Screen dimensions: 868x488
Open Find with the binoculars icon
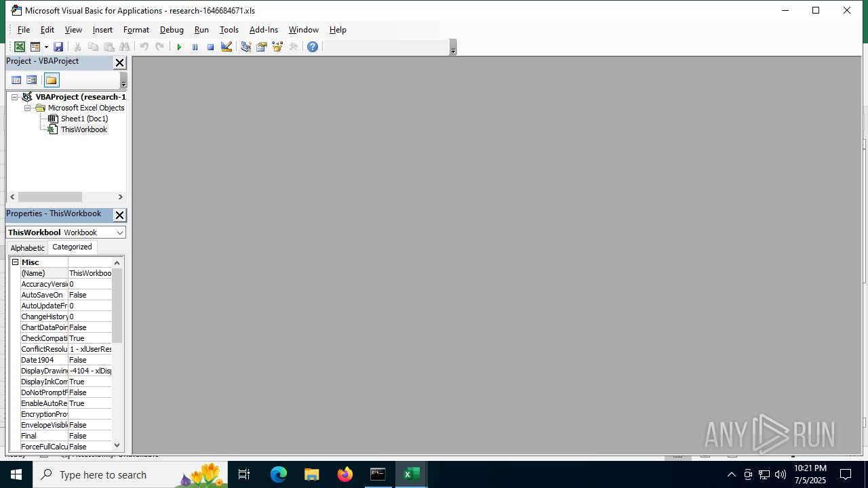pos(125,47)
